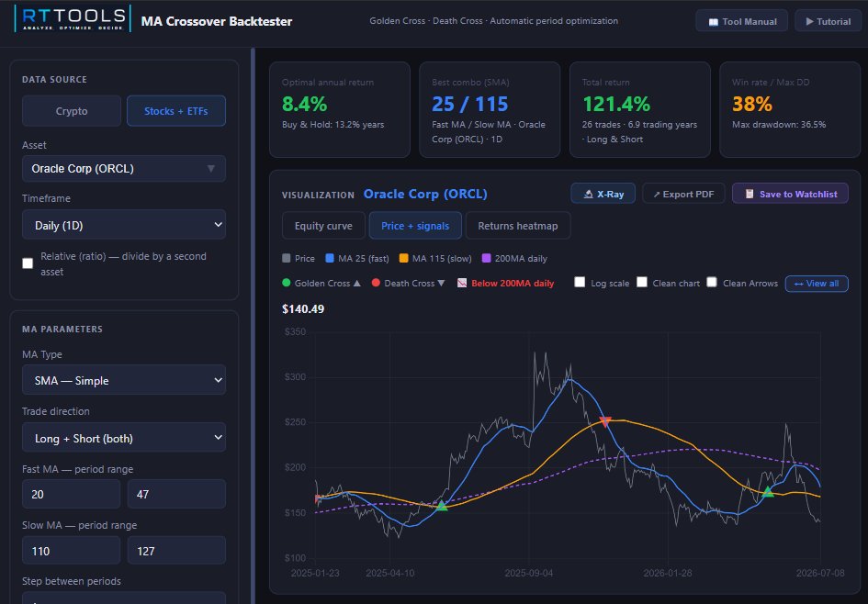Screen dimensions: 868x604
Task: Click the Golden Cross green legend marker
Action: (287, 283)
